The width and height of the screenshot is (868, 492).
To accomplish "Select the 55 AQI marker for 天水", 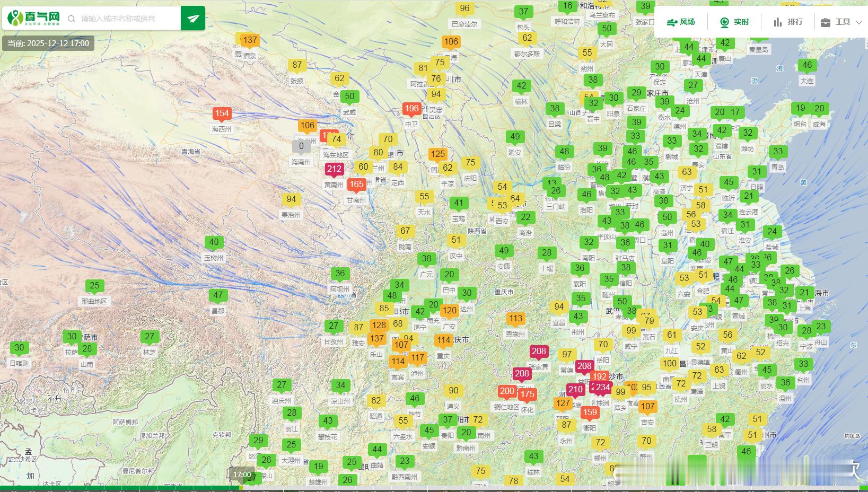I will 424,197.
